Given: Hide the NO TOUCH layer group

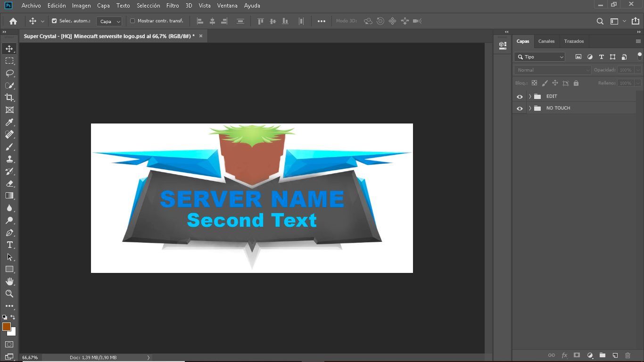Looking at the screenshot, I should coord(520,108).
